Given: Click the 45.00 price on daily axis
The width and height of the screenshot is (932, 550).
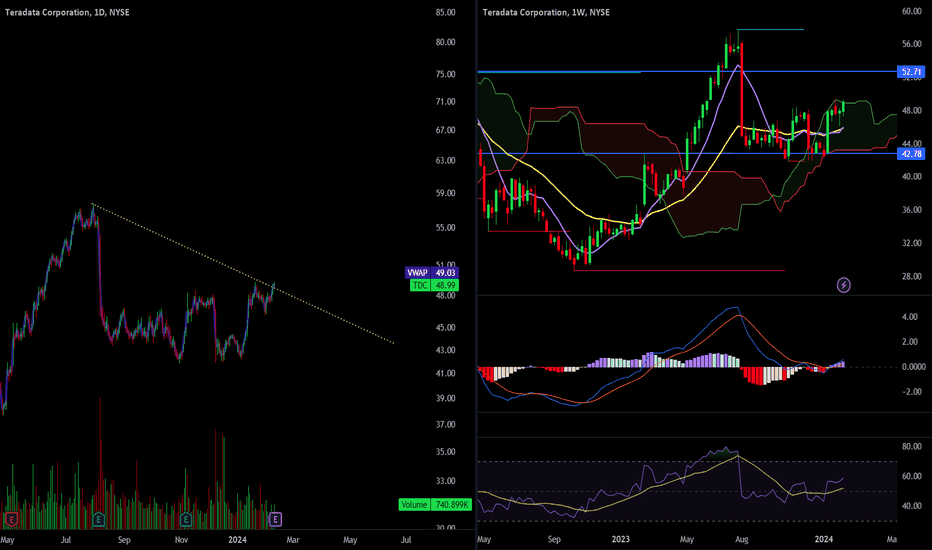Looking at the screenshot, I should pyautogui.click(x=446, y=328).
